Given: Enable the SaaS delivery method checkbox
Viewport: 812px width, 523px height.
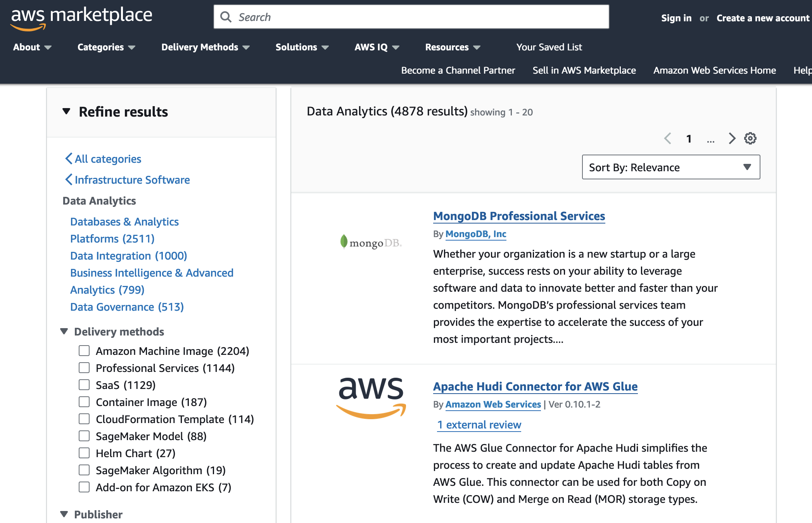Looking at the screenshot, I should click(84, 385).
